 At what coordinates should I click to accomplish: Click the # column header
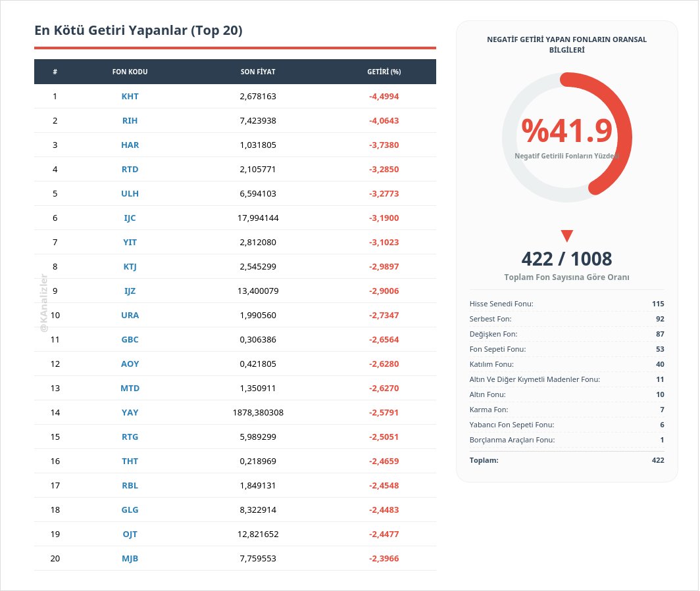pos(55,72)
